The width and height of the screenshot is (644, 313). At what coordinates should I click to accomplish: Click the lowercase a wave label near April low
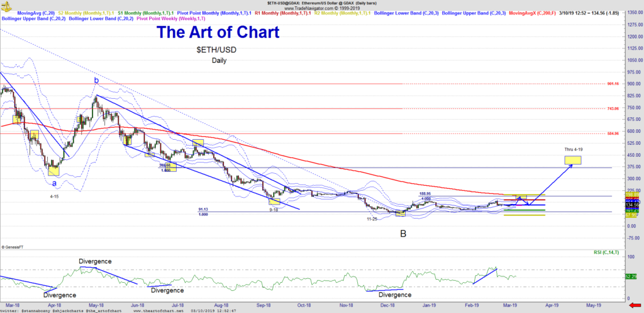(54, 183)
